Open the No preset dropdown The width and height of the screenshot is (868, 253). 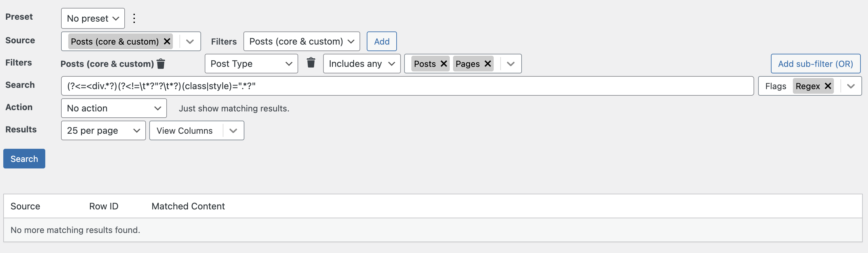coord(93,18)
